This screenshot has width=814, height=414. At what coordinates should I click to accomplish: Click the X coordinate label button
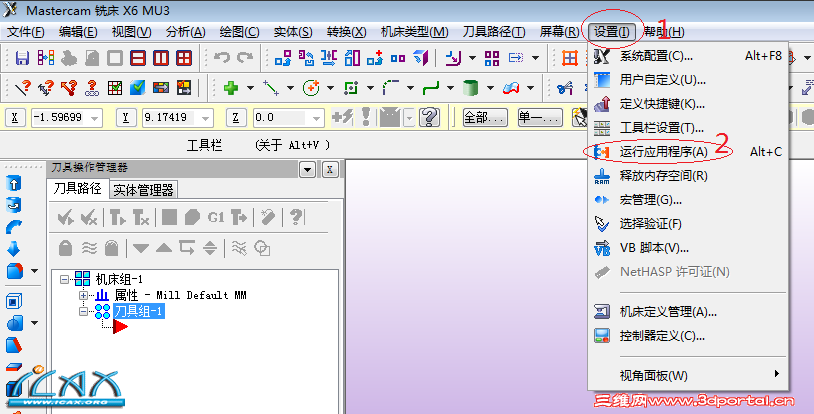pyautogui.click(x=15, y=118)
